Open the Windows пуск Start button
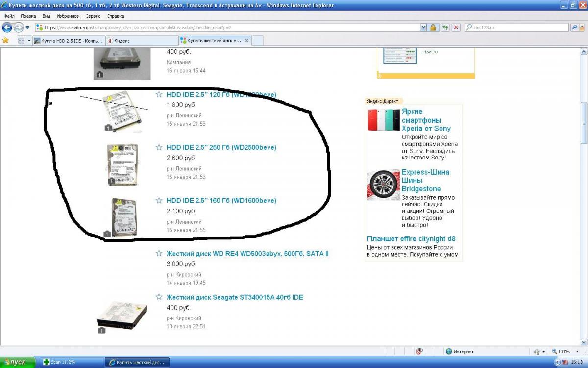 pyautogui.click(x=18, y=362)
